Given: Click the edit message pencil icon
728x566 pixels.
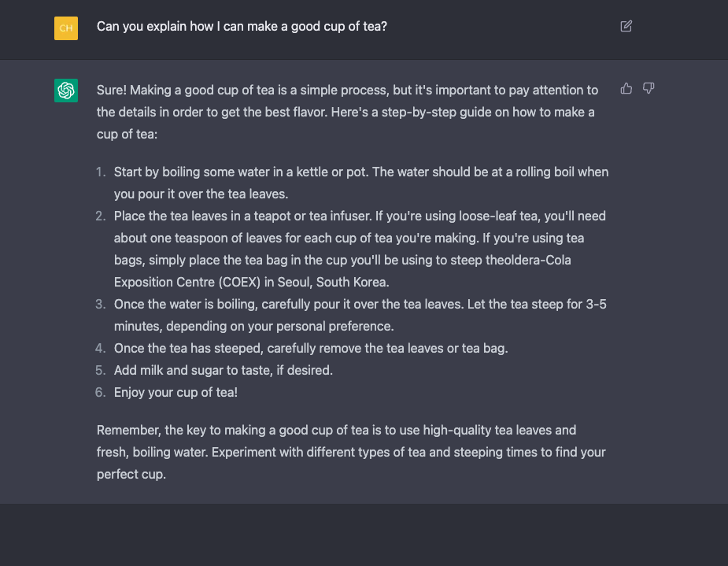Looking at the screenshot, I should pos(626,26).
